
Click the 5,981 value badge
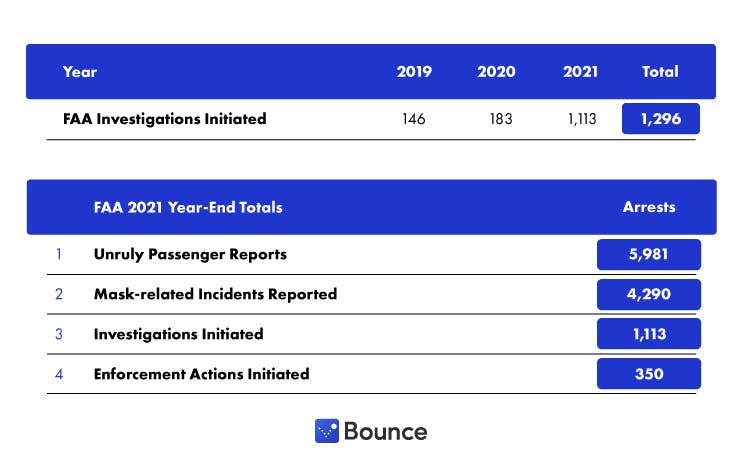click(649, 255)
